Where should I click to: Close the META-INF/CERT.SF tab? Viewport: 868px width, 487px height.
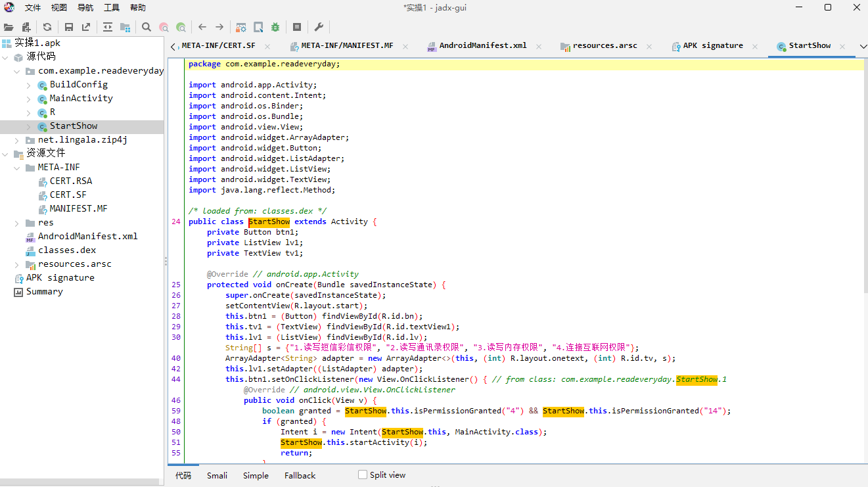tap(268, 46)
